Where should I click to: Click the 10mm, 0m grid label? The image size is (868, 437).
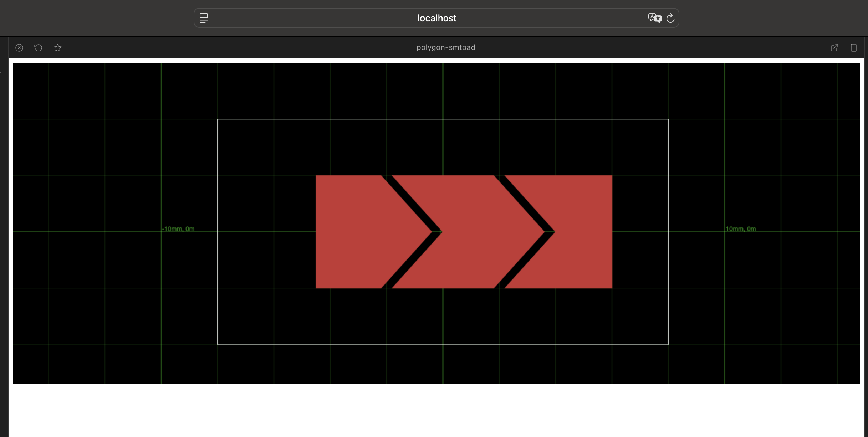[x=741, y=229]
